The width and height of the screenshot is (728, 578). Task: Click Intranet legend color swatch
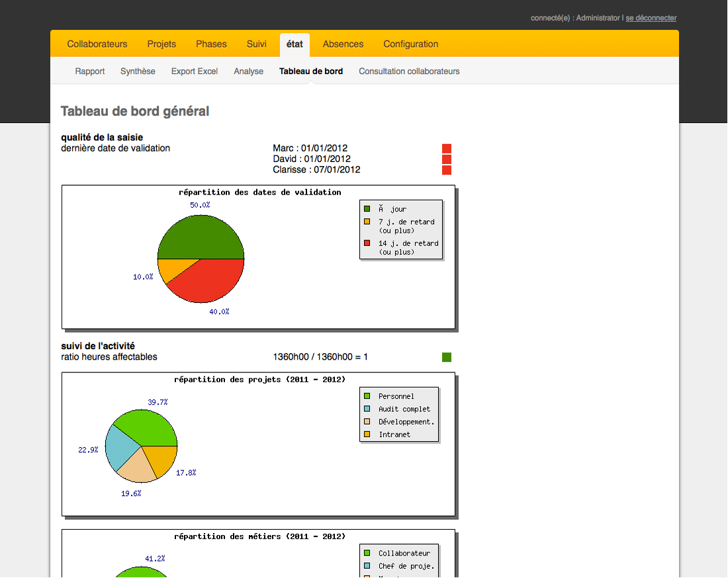[x=367, y=434]
